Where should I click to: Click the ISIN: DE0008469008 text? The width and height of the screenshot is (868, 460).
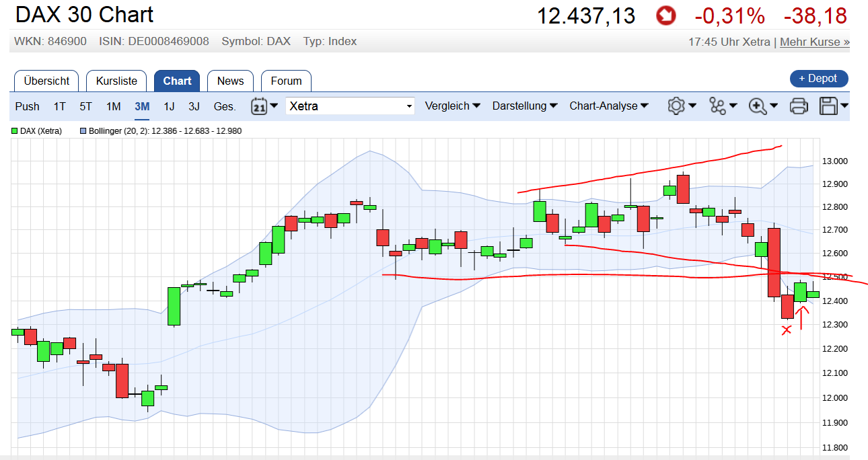coord(154,42)
